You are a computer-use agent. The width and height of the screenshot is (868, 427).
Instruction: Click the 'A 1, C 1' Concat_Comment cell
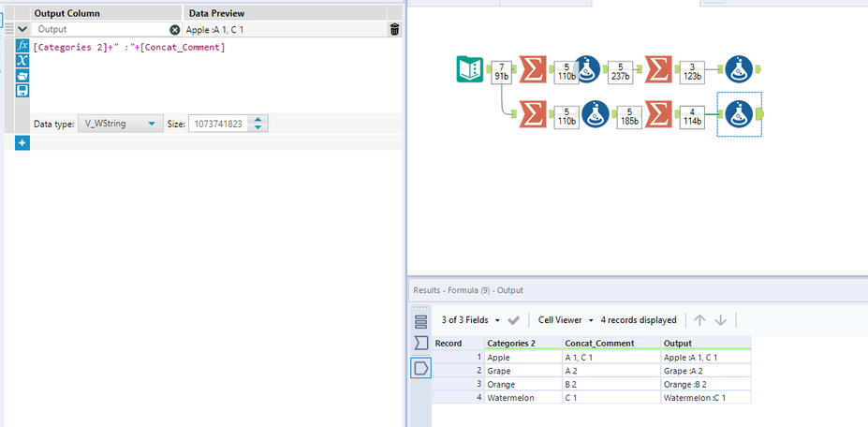point(611,358)
